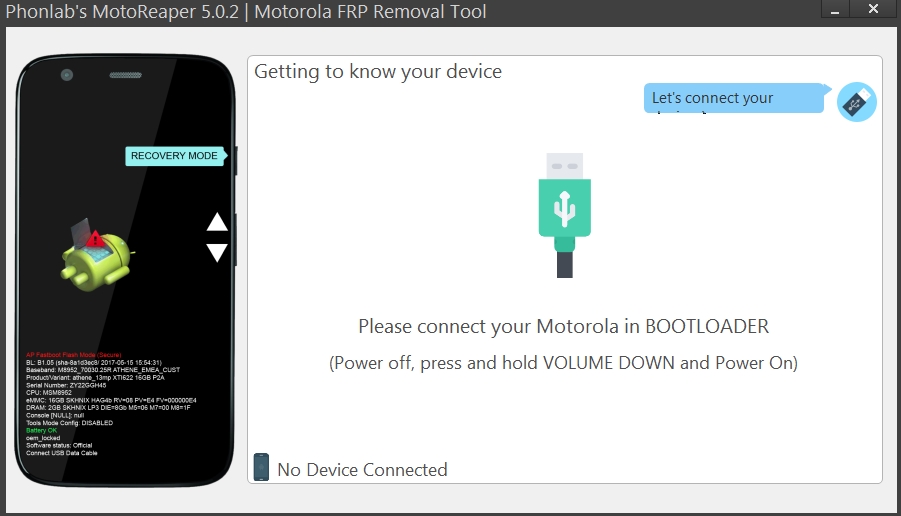Click the RECOVERY MODE label
901x516 pixels.
(175, 156)
